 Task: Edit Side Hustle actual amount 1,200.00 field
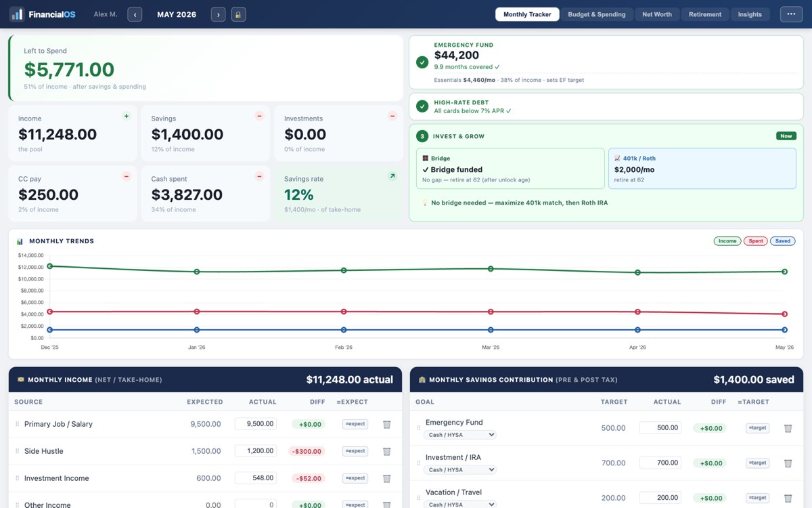click(256, 451)
